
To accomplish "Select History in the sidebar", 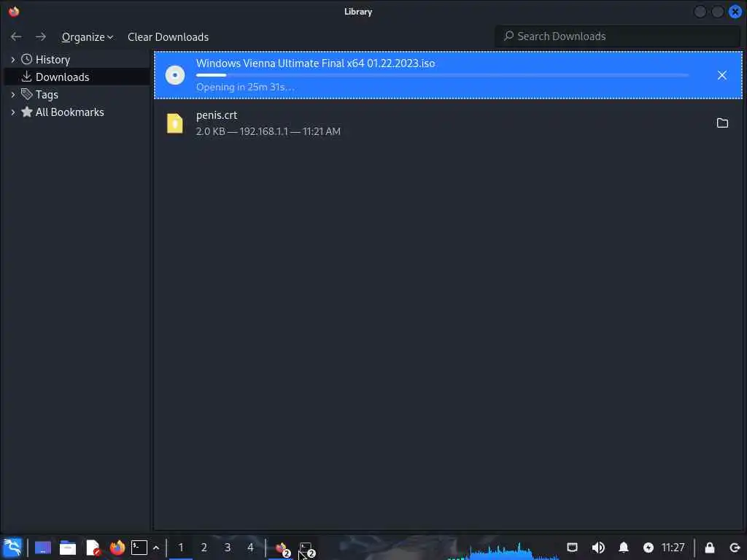I will point(53,60).
